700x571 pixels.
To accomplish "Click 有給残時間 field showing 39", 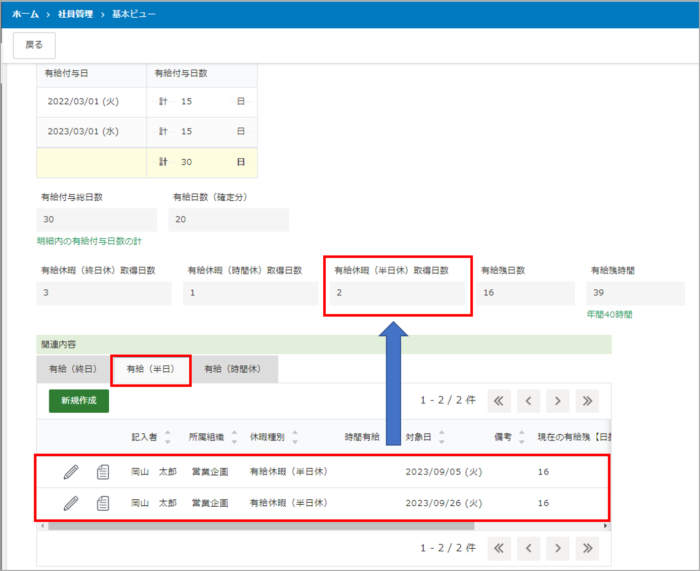I will 635,293.
